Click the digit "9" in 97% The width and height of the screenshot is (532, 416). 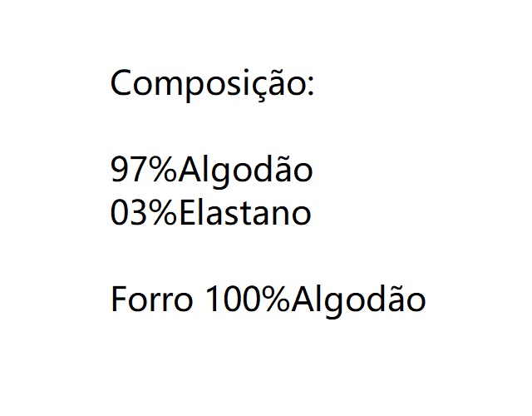tap(121, 171)
